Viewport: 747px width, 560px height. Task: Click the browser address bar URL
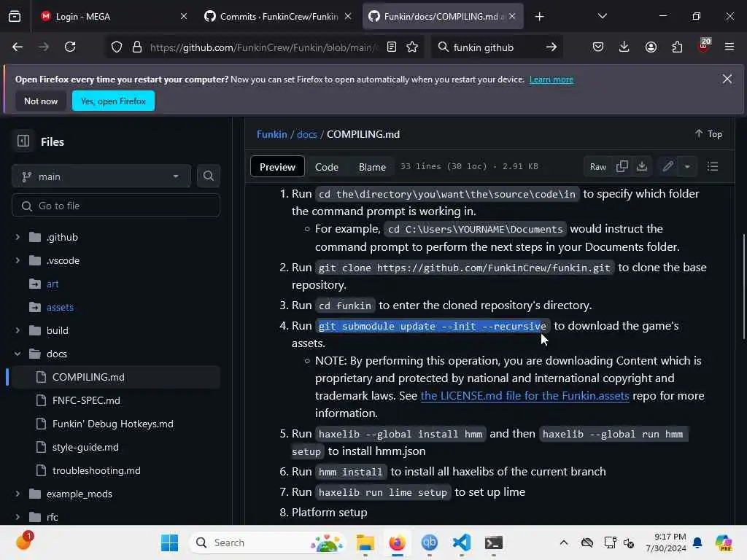click(263, 47)
